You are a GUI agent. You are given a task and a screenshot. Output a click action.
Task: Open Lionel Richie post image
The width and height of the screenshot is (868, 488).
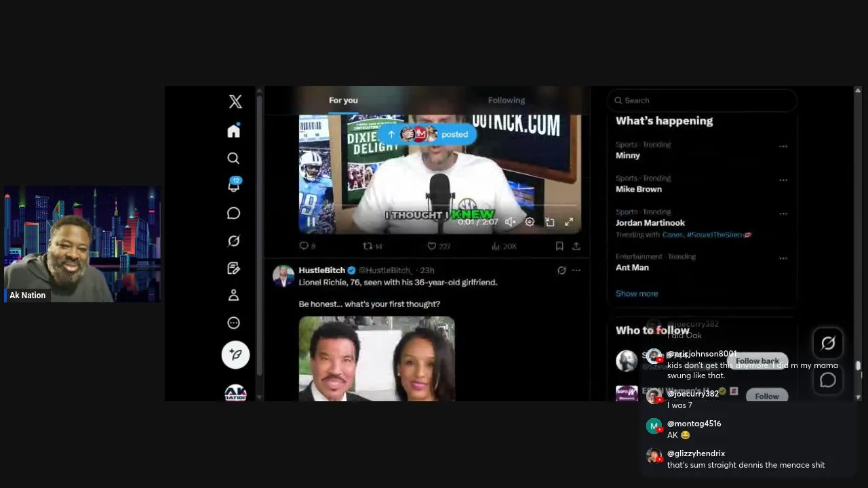tap(377, 359)
